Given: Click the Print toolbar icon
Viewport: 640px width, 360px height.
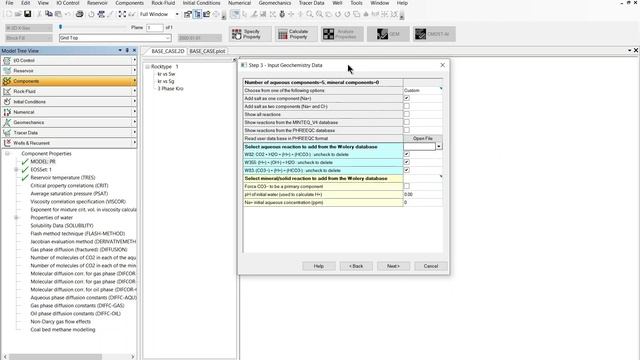Looking at the screenshot, I should point(80,14).
